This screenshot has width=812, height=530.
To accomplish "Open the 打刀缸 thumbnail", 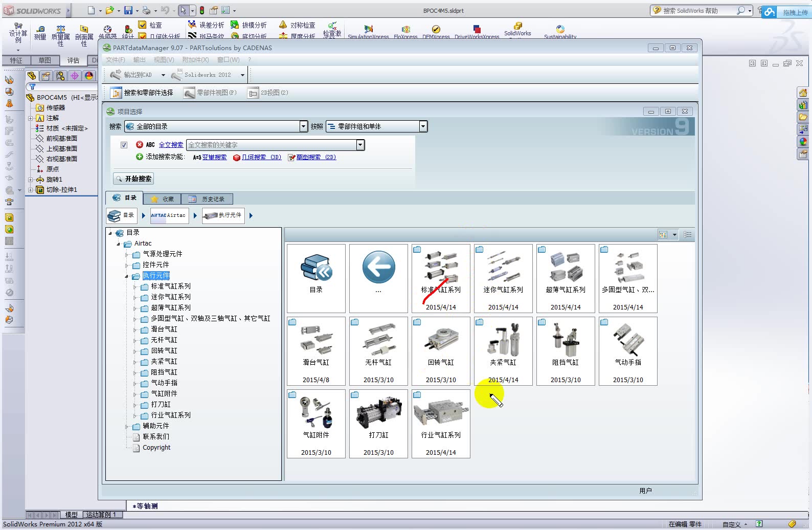I will (x=378, y=424).
